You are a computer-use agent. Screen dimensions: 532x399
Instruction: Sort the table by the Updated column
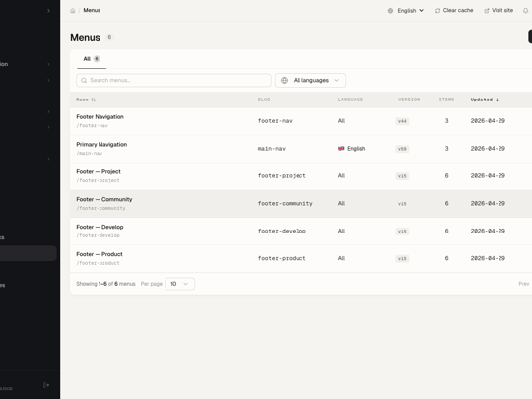coord(485,100)
